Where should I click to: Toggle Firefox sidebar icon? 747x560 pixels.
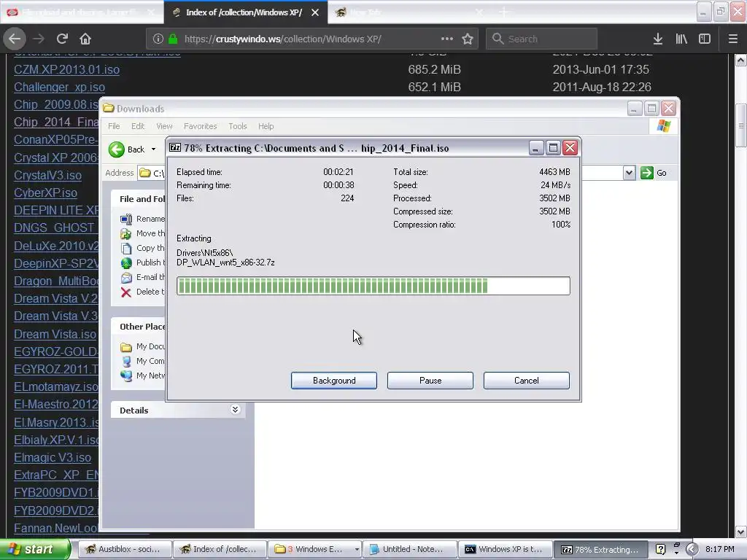(x=705, y=39)
